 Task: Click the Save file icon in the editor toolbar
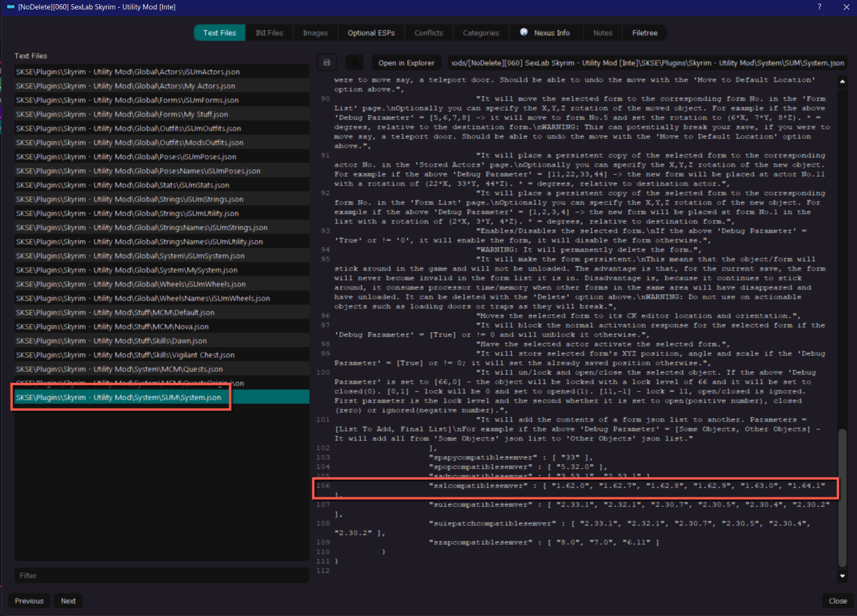326,63
